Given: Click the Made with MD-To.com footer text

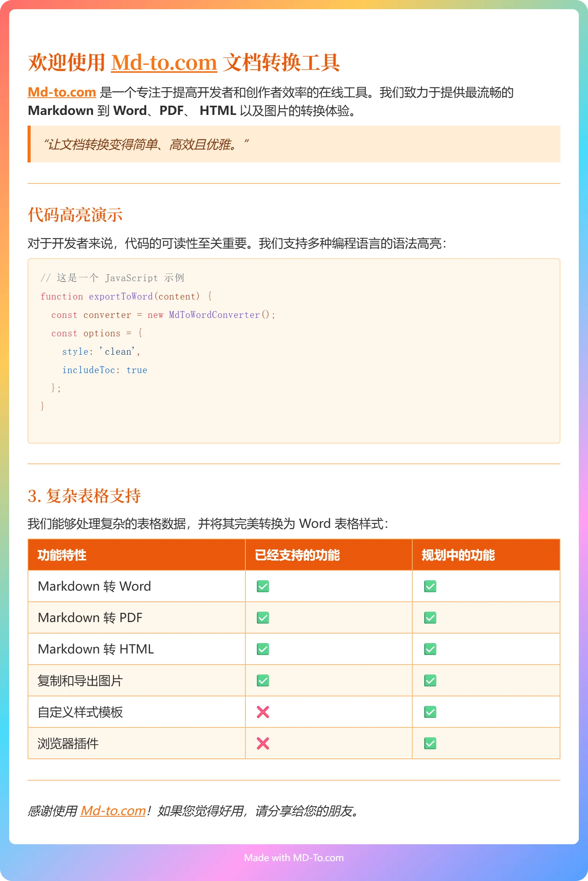Looking at the screenshot, I should click(294, 858).
